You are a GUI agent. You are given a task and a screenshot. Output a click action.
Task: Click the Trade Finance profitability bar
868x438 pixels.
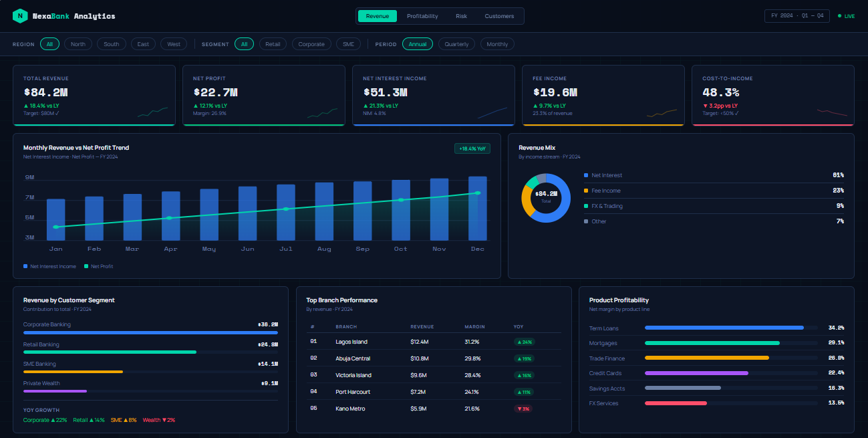tap(731, 358)
